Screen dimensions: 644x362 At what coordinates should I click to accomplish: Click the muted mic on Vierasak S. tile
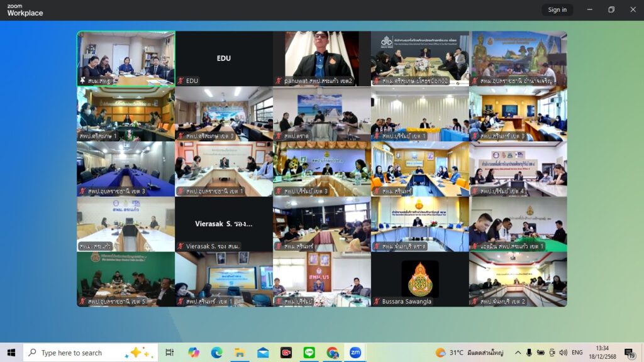[180, 246]
